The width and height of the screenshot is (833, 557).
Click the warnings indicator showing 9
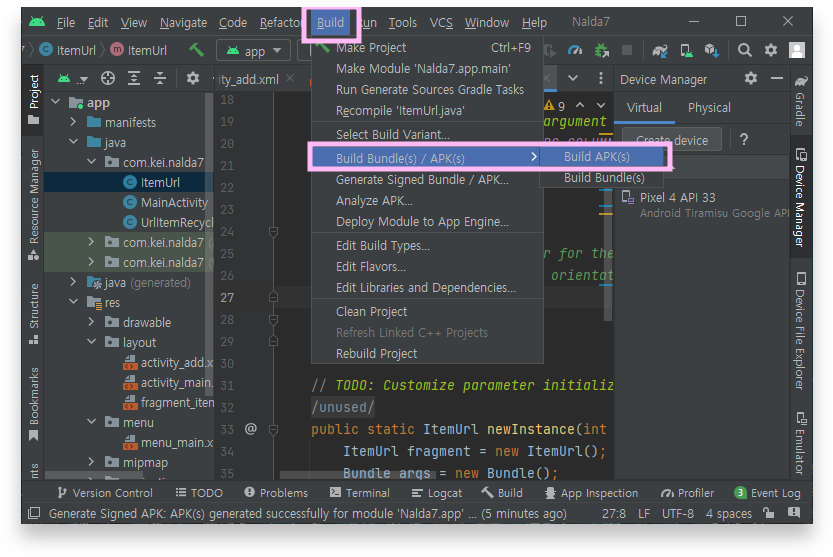[x=555, y=106]
